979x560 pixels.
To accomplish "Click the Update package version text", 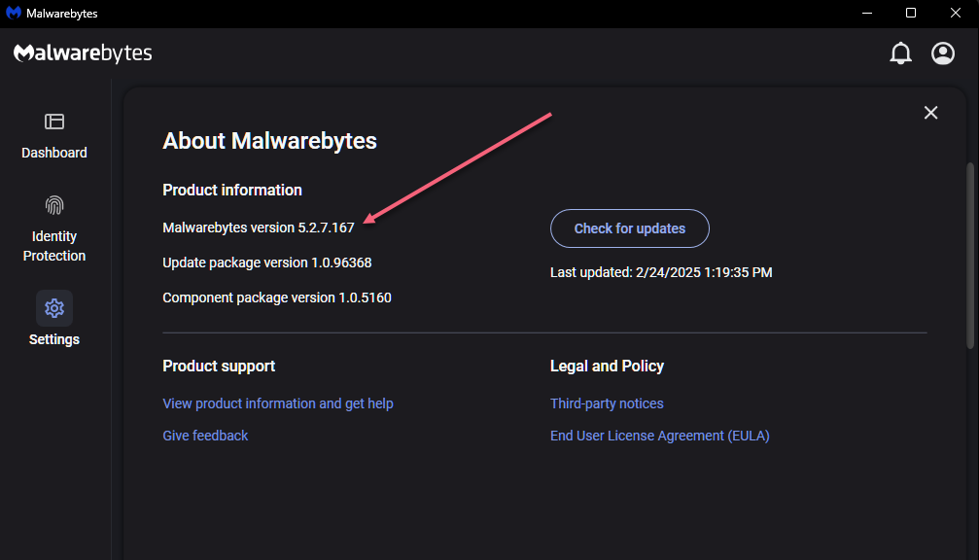I will 266,262.
